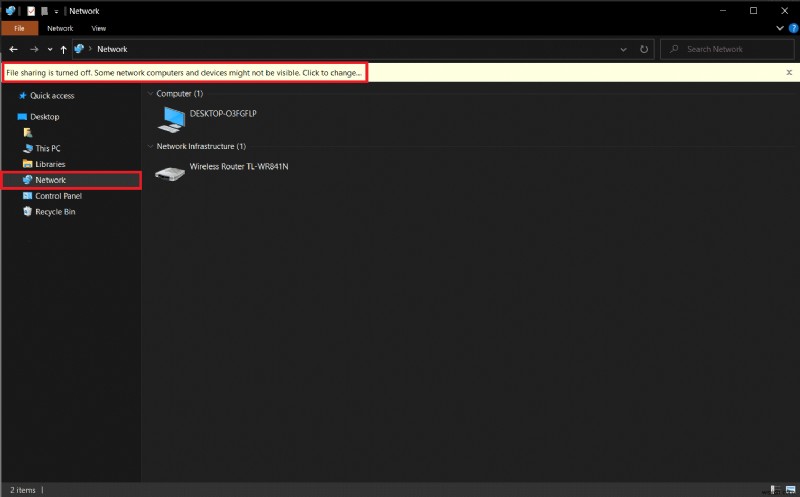Refresh the Network folder
Viewport: 800px width, 497px height.
tap(644, 49)
